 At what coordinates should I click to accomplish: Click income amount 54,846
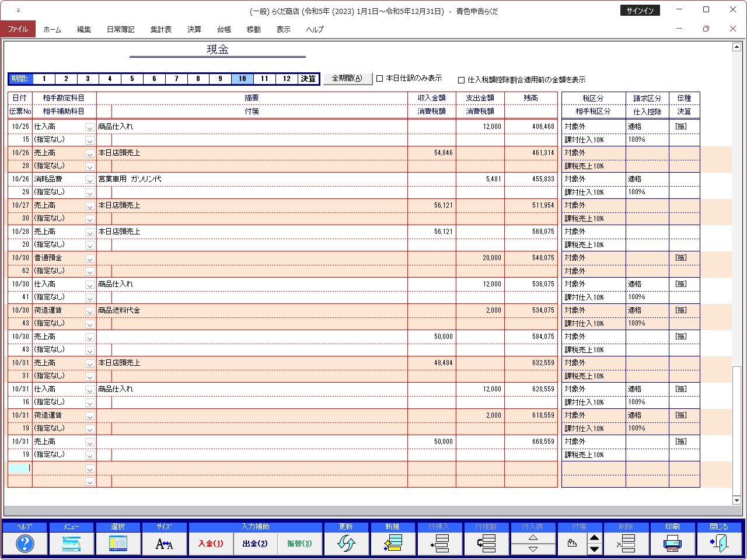click(x=444, y=153)
